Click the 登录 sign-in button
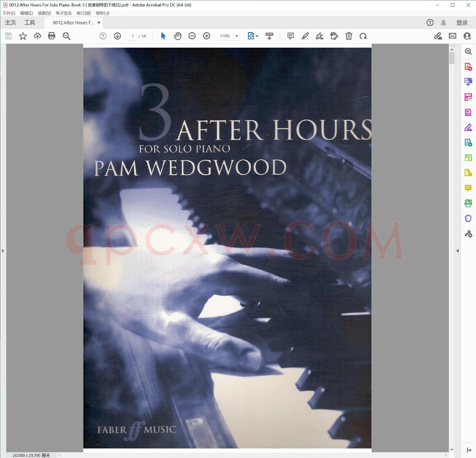Screen dimensions: 476x458 point(462,23)
